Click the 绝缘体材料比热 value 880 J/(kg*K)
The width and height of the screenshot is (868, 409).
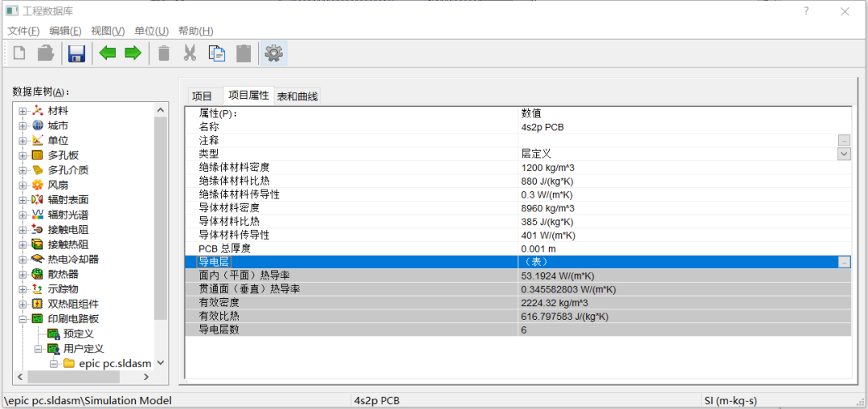coord(547,181)
